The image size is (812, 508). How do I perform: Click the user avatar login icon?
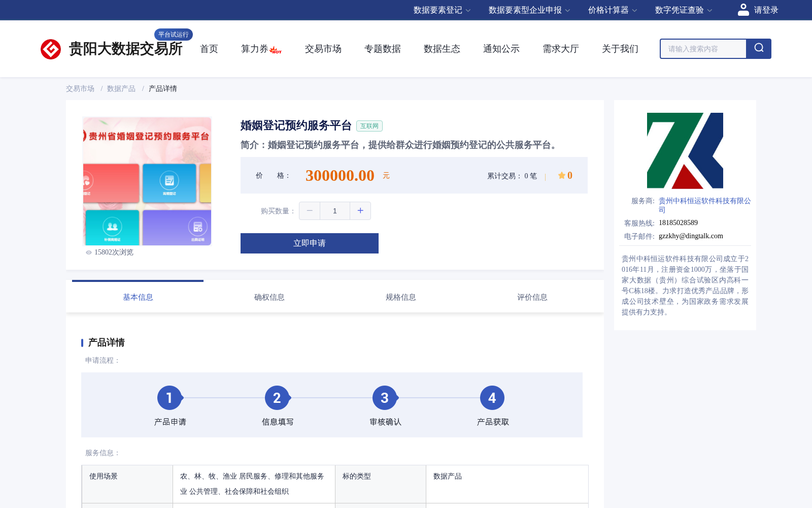point(743,10)
